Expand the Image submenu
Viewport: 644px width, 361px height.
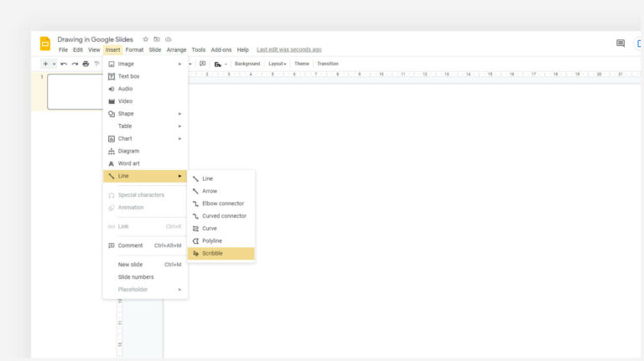click(x=145, y=64)
